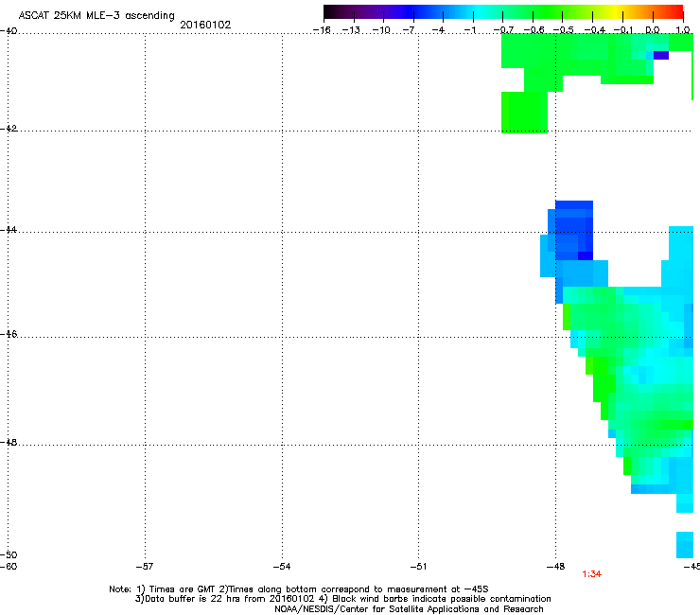
Task: Click the note 'Data buffer is 22 hrs from 20160102'
Action: pos(230,599)
